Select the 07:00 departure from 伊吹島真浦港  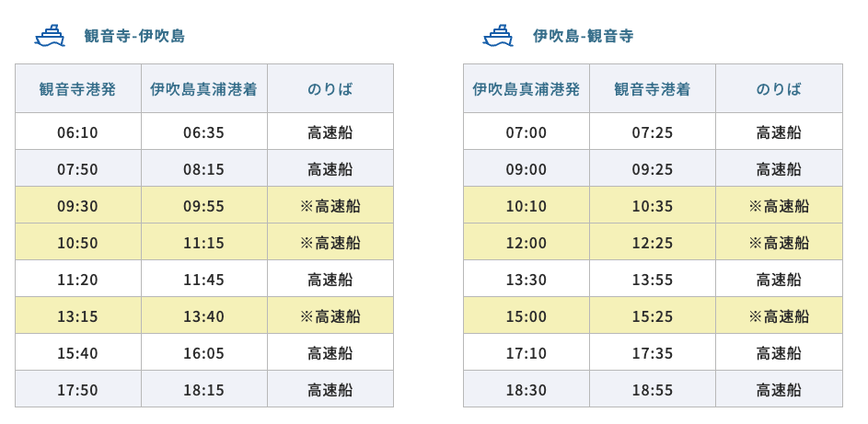[x=527, y=132]
